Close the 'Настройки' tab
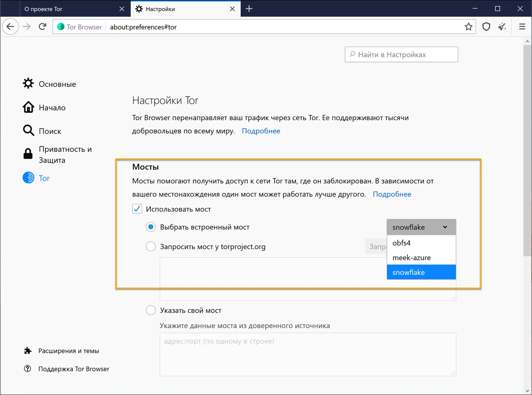The image size is (532, 395). (232, 9)
